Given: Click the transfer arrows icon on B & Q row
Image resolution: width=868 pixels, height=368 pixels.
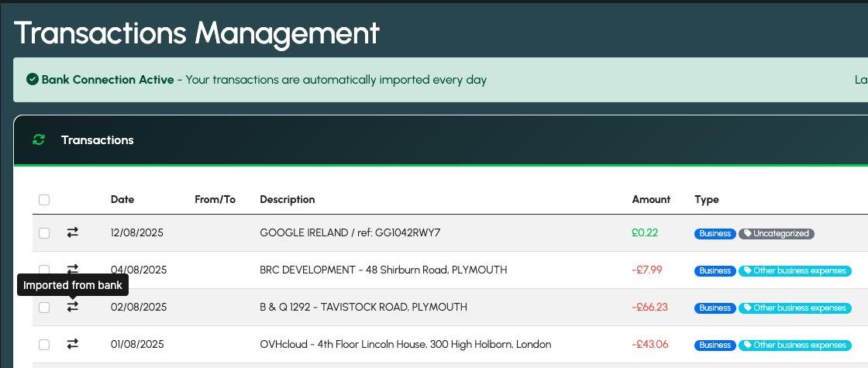Looking at the screenshot, I should 73,306.
